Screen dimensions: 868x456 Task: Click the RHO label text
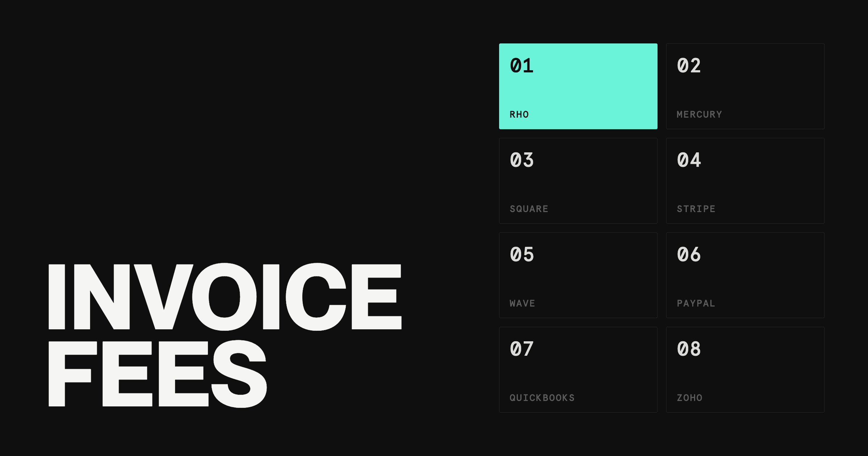pos(519,114)
